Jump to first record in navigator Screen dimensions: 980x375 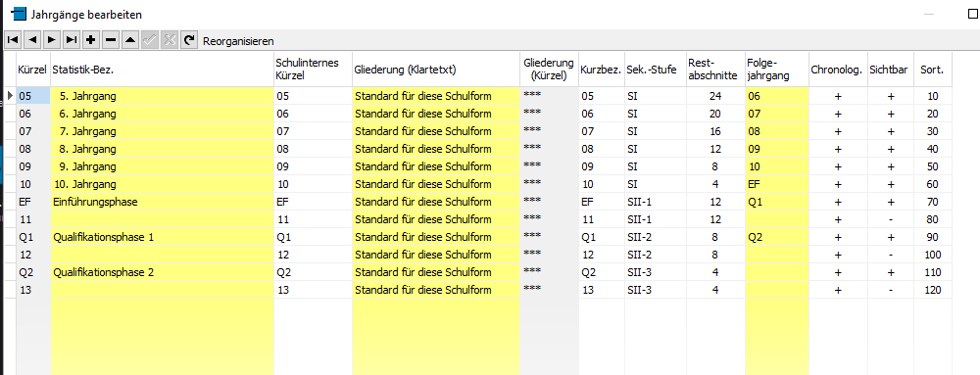click(13, 40)
